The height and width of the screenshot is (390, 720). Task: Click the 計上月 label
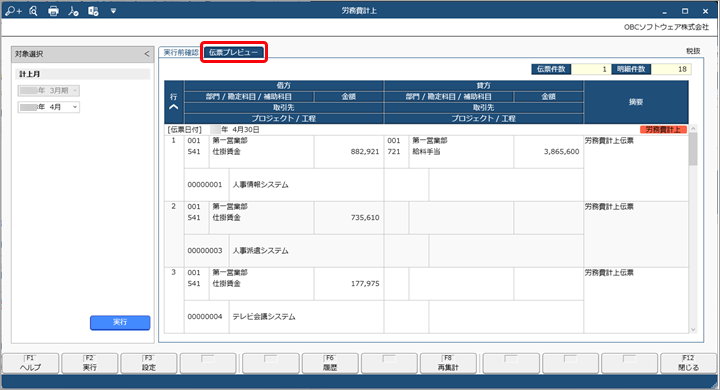pos(29,74)
